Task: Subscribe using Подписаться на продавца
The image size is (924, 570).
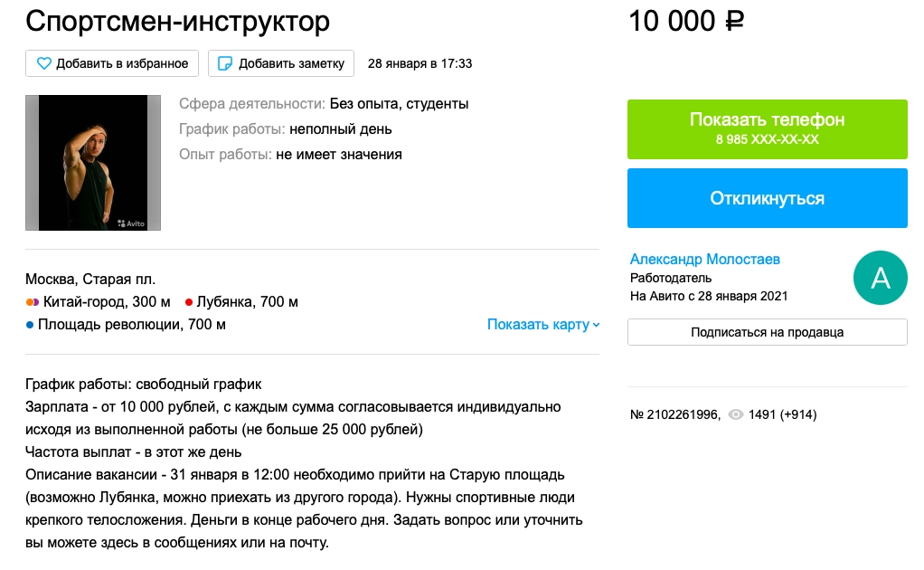Action: click(767, 332)
